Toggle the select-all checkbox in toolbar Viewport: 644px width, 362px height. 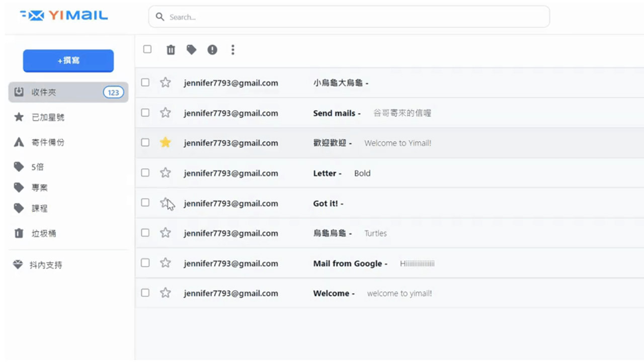(147, 49)
